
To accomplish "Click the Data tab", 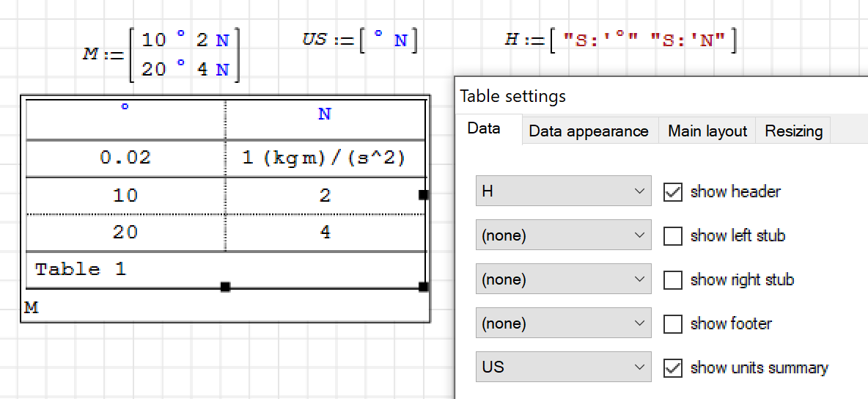I will 484,129.
